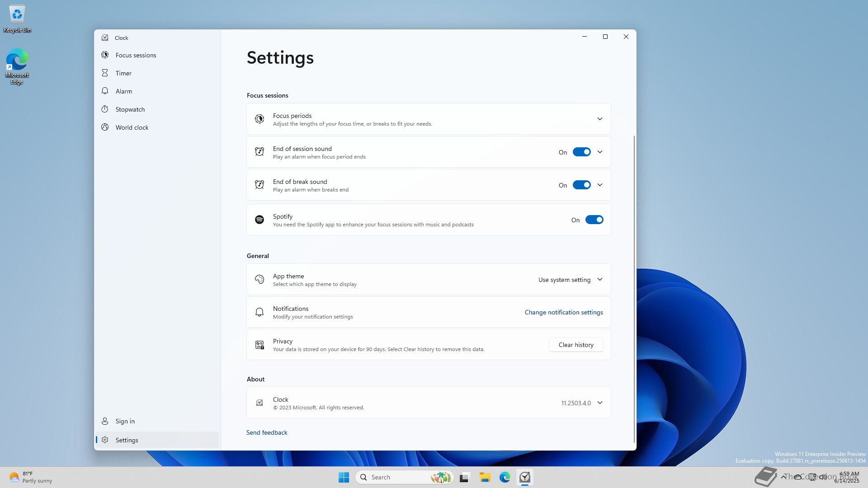The width and height of the screenshot is (868, 488).
Task: Open the Alarm bell icon
Action: tap(105, 91)
